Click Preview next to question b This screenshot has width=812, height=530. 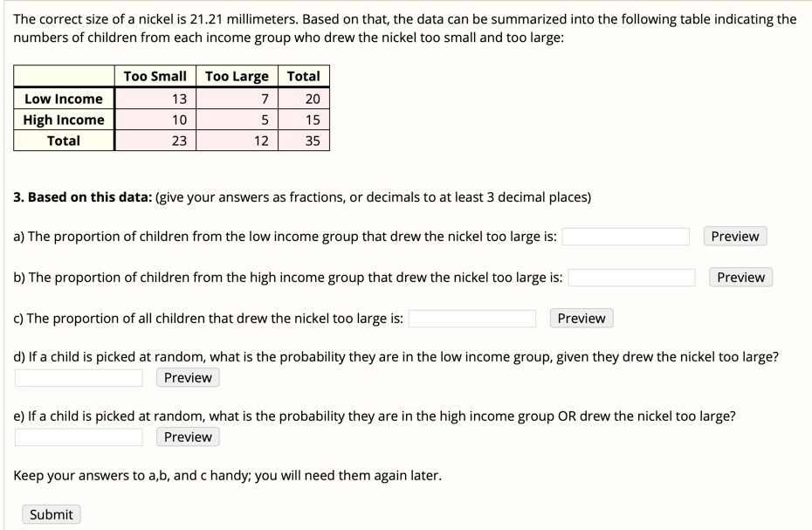click(740, 277)
